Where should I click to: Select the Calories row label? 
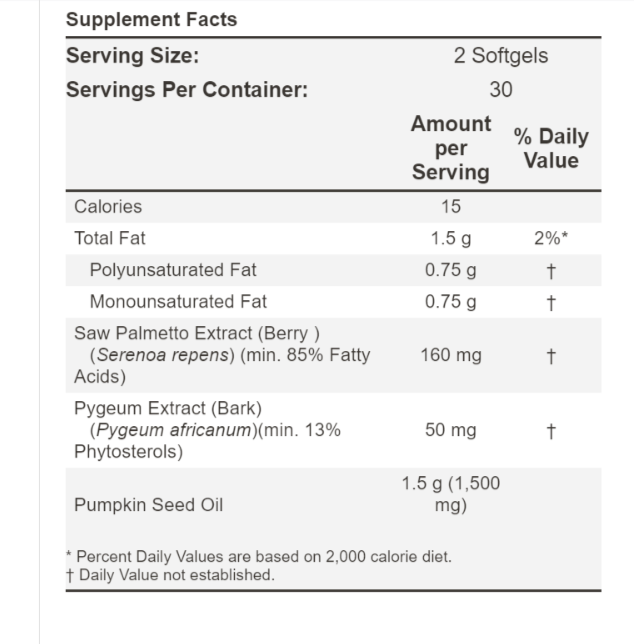coord(108,207)
